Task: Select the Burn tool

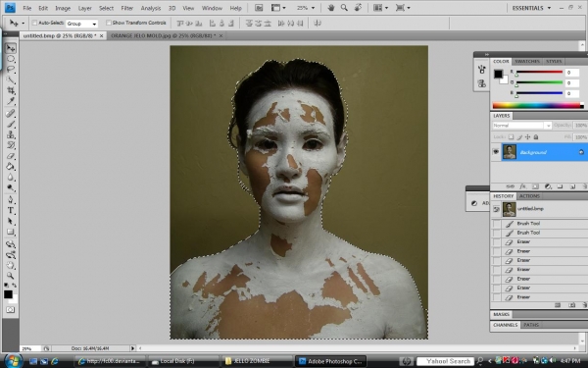Action: [x=11, y=187]
